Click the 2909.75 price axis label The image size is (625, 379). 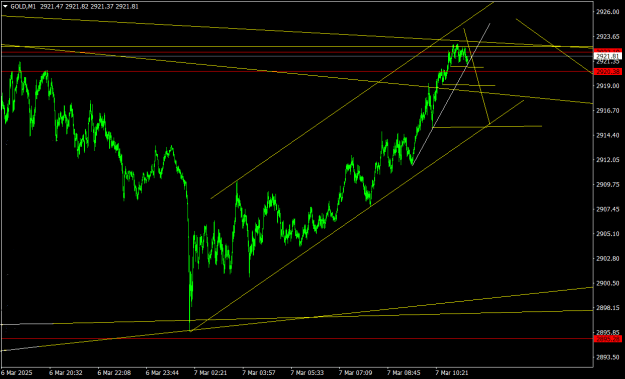607,185
